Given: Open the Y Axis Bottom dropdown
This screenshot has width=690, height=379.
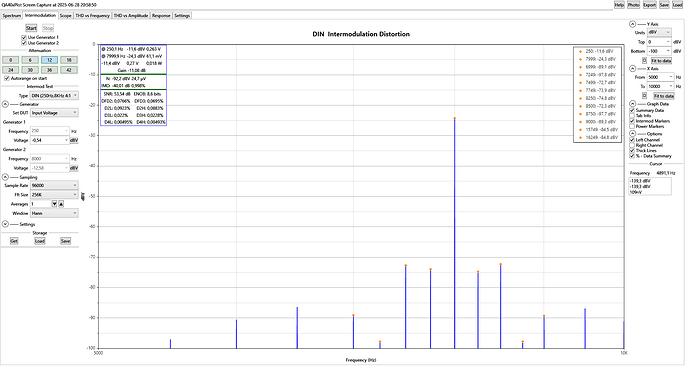Looking at the screenshot, I should [x=659, y=51].
